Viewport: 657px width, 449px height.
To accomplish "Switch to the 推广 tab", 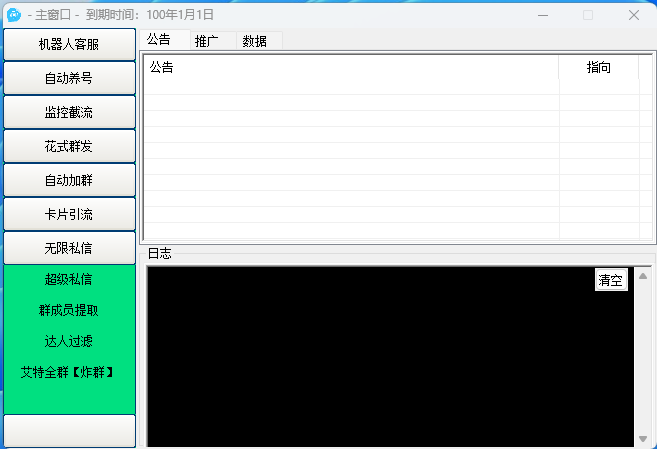I will (x=207, y=41).
